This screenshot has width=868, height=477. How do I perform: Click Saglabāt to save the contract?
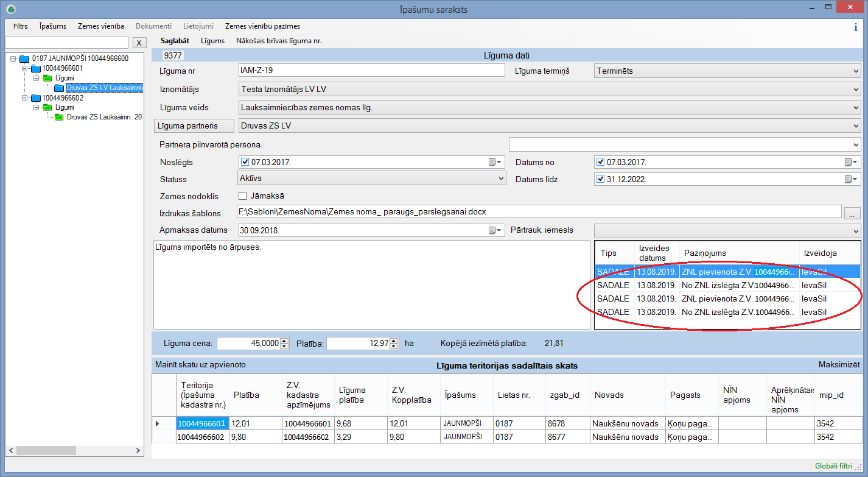pyautogui.click(x=175, y=41)
